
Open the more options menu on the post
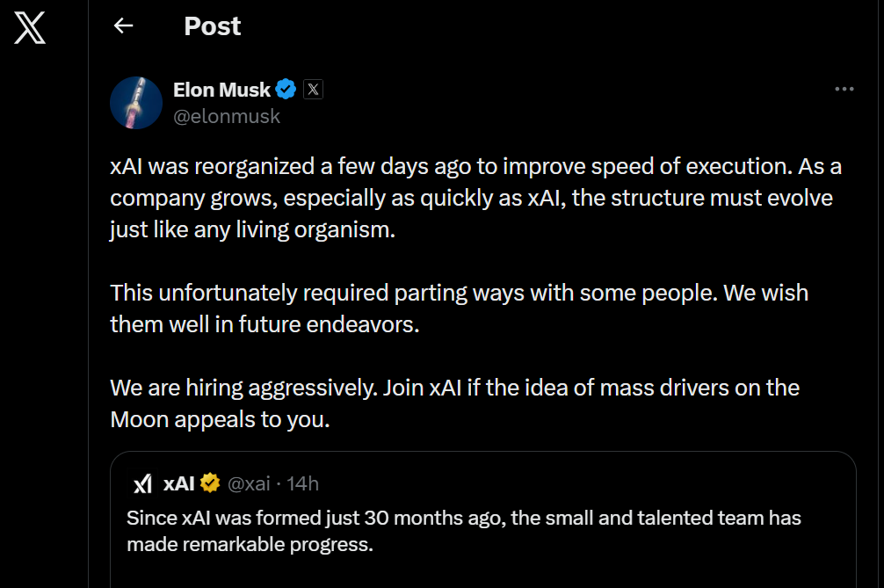point(844,88)
